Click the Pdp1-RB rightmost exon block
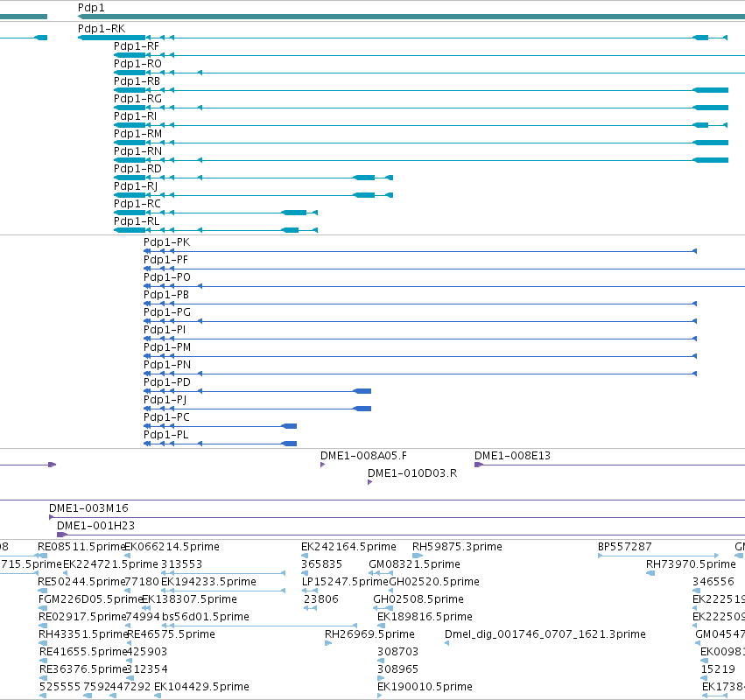The image size is (745, 700). (x=710, y=90)
